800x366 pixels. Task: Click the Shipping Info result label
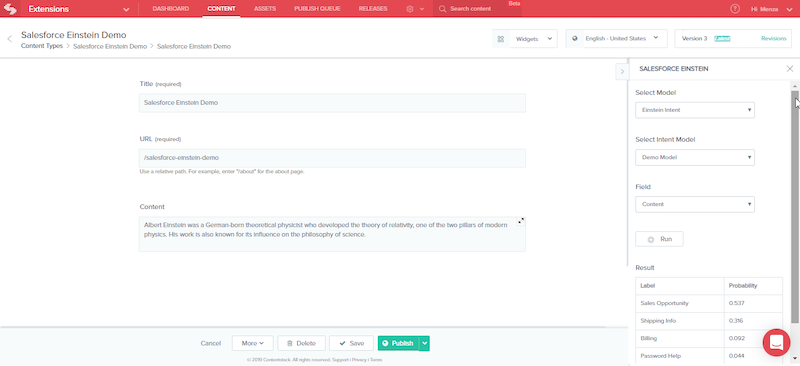click(x=658, y=321)
